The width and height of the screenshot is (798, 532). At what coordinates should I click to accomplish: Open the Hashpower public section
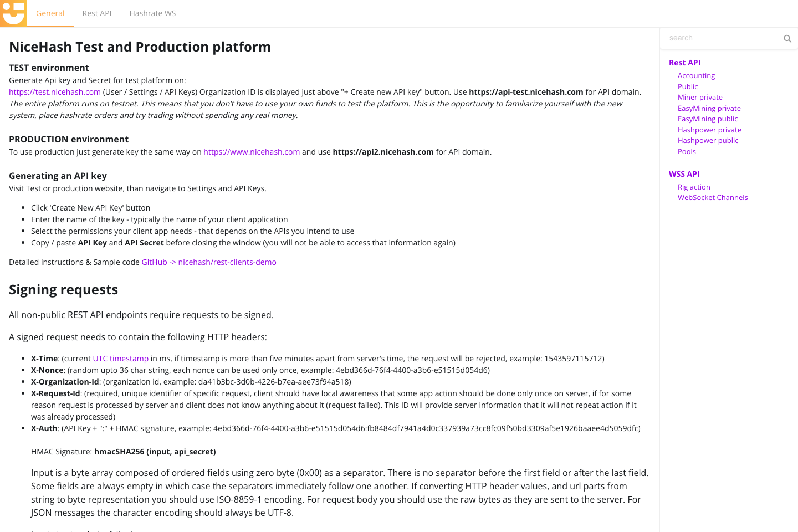coord(708,140)
